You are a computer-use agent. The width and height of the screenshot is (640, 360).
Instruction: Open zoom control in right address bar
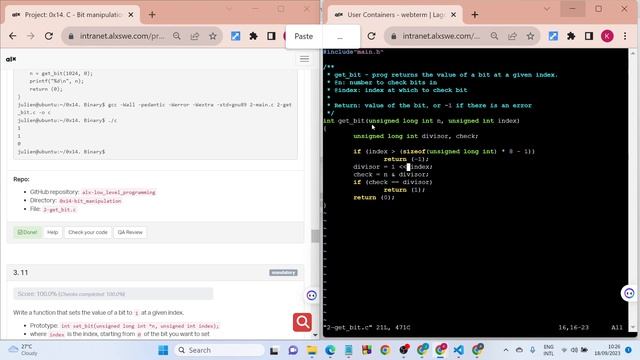pyautogui.click(x=494, y=36)
